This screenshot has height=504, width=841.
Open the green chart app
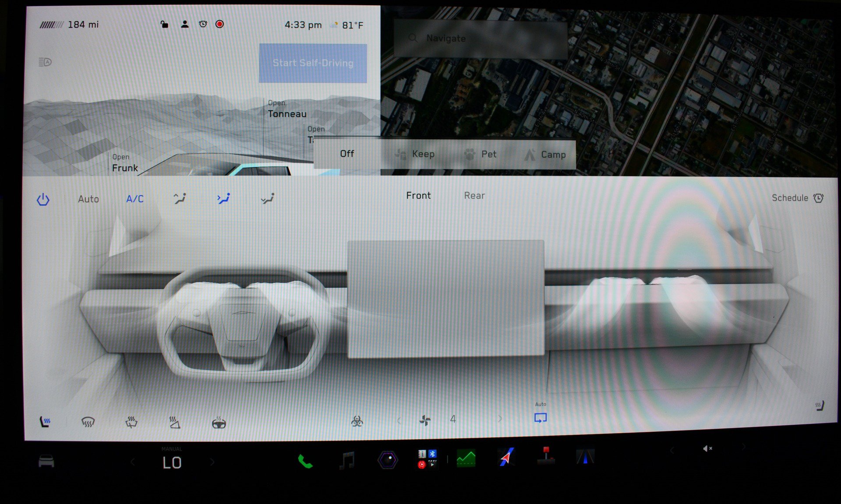[466, 458]
